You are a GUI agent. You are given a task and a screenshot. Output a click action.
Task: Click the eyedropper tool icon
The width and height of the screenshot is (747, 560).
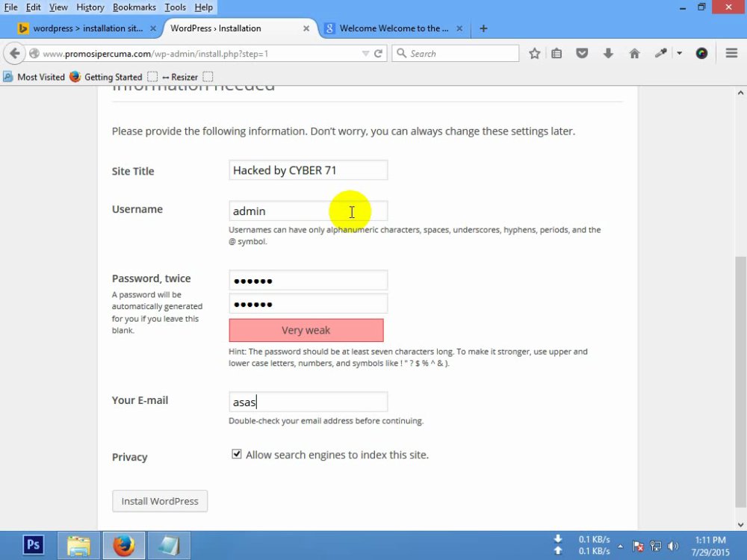point(660,53)
